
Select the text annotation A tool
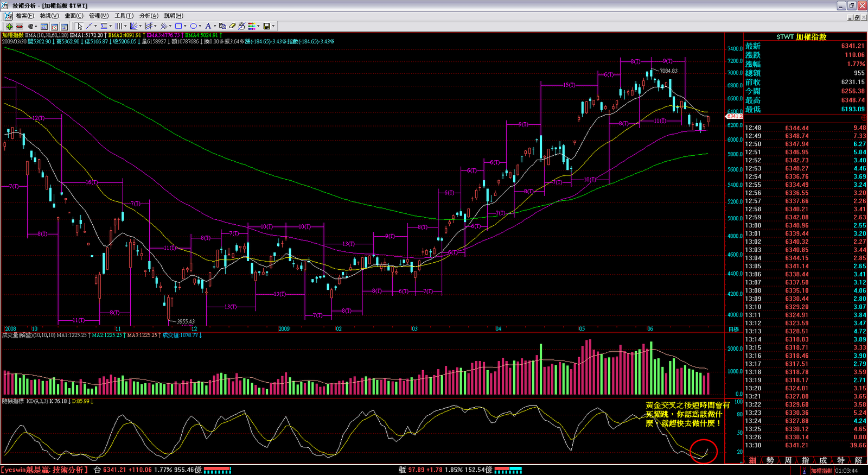click(208, 26)
